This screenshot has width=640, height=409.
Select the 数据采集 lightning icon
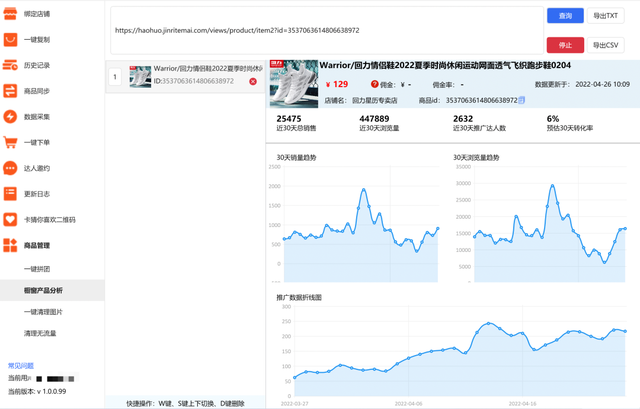point(10,117)
